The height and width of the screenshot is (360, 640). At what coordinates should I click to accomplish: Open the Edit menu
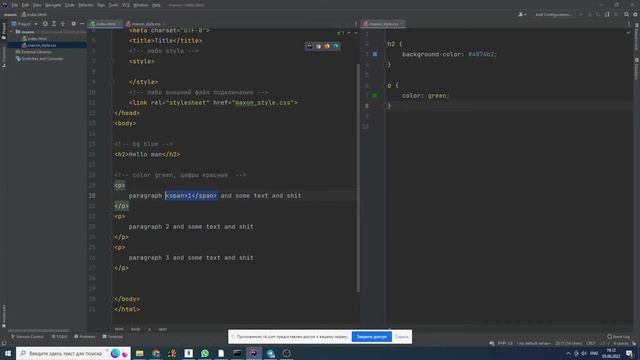click(25, 5)
